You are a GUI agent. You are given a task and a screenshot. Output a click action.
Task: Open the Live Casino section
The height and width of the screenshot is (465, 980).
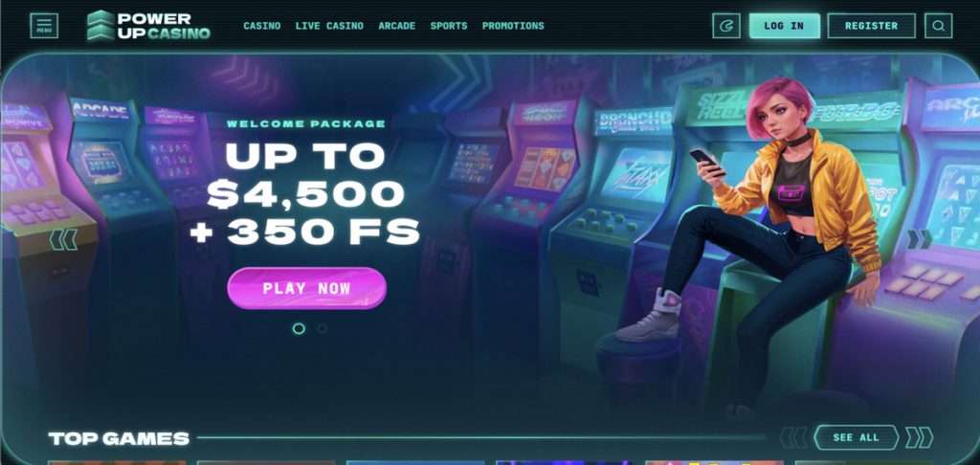(x=329, y=26)
